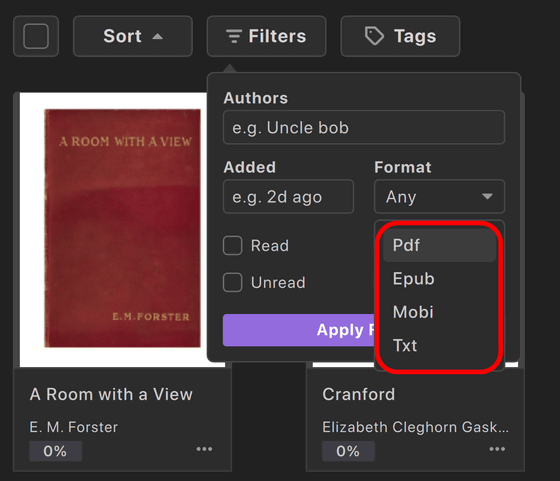The height and width of the screenshot is (481, 560).
Task: Click the Sort arrow icon
Action: (158, 36)
